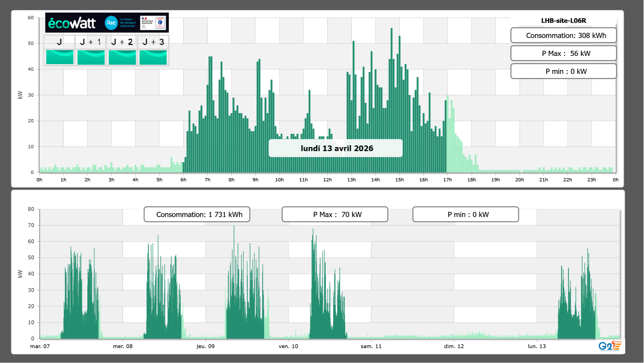This screenshot has width=644, height=363.
Task: Click the ven. 10 label on weekly axis
Action: 288,346
